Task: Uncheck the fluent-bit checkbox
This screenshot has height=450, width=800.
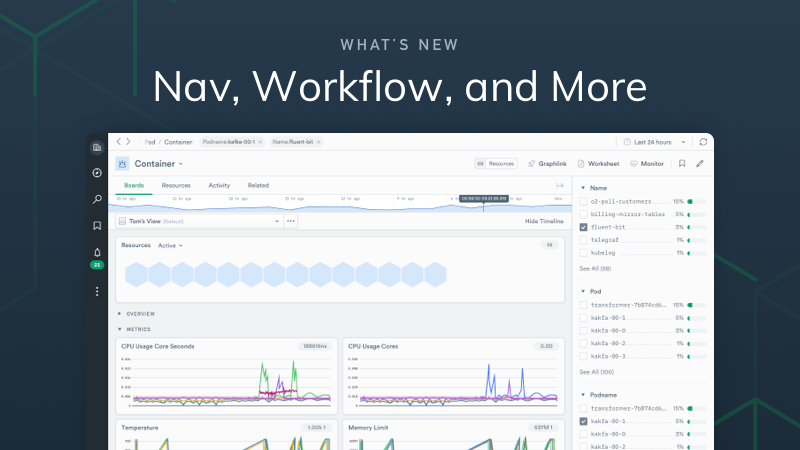Action: click(x=583, y=227)
